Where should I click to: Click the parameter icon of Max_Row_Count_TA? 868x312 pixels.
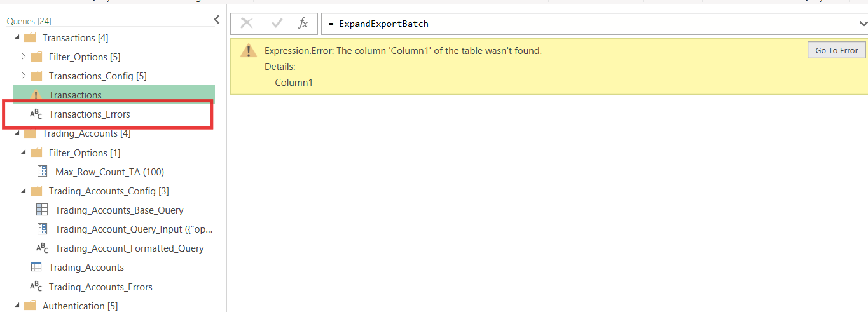click(x=42, y=172)
